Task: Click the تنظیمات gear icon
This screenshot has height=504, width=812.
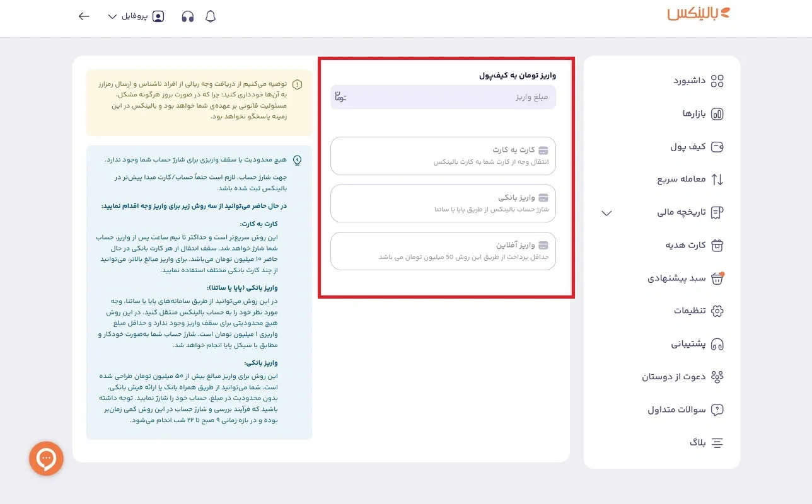Action: click(x=717, y=311)
